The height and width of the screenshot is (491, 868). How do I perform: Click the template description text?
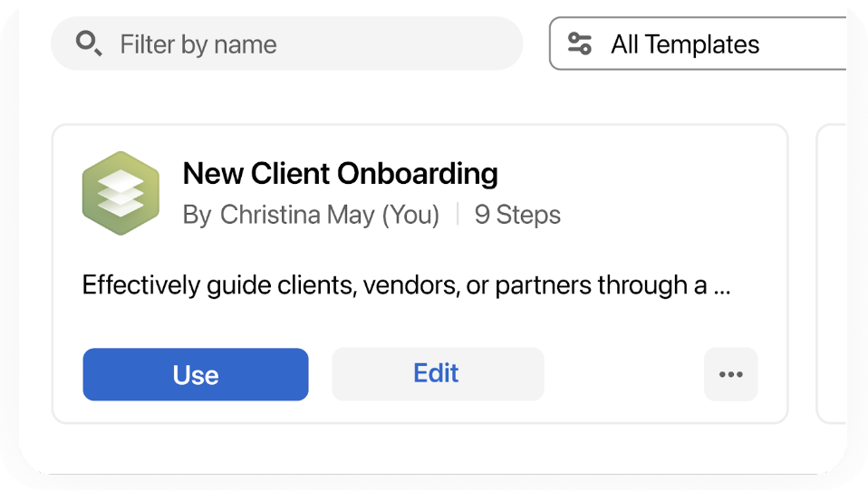click(406, 285)
